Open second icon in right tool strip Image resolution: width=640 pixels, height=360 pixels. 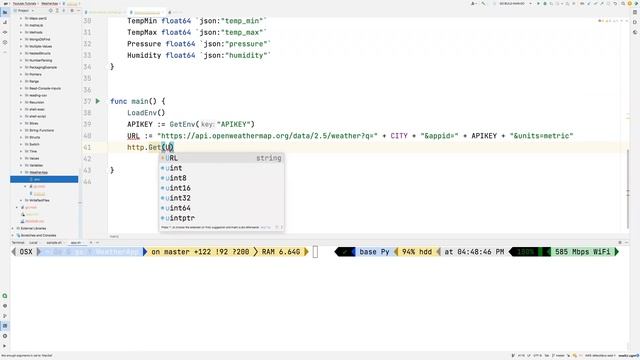[x=635, y=22]
